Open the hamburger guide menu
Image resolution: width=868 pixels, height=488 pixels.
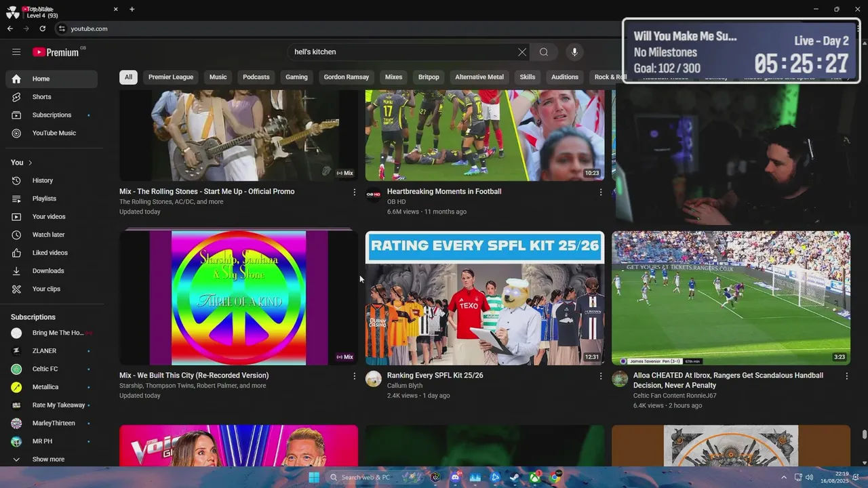tap(16, 52)
